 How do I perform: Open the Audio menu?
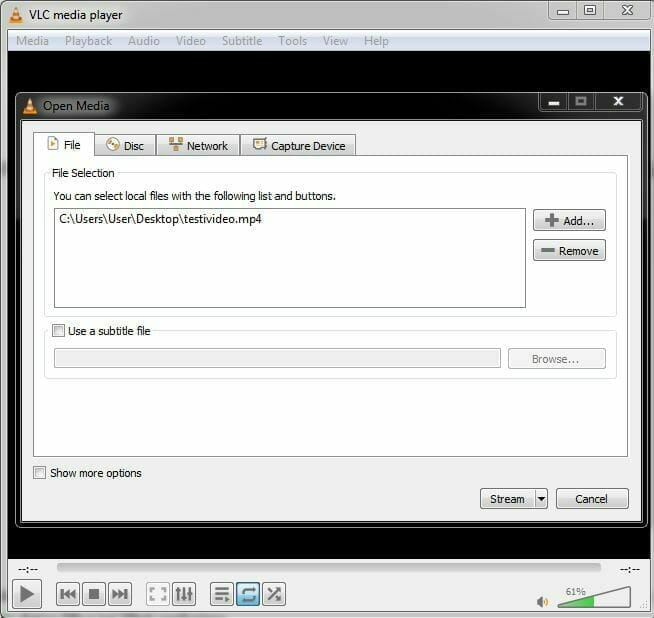(144, 41)
